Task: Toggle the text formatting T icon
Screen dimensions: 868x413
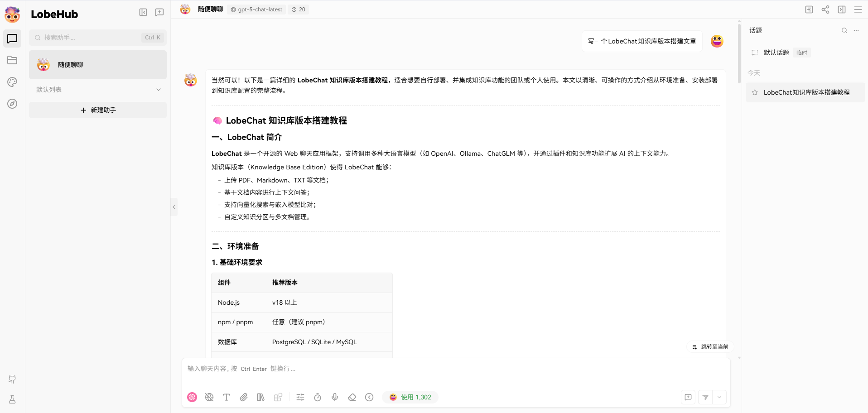Action: click(227, 397)
